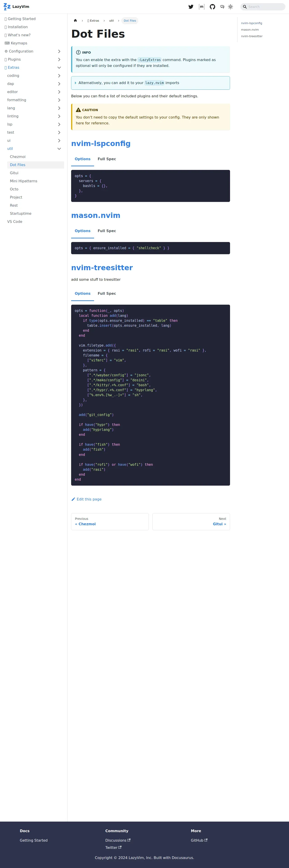Open the discussions chat bubble icon
The width and height of the screenshot is (289, 868).
[x=222, y=7]
